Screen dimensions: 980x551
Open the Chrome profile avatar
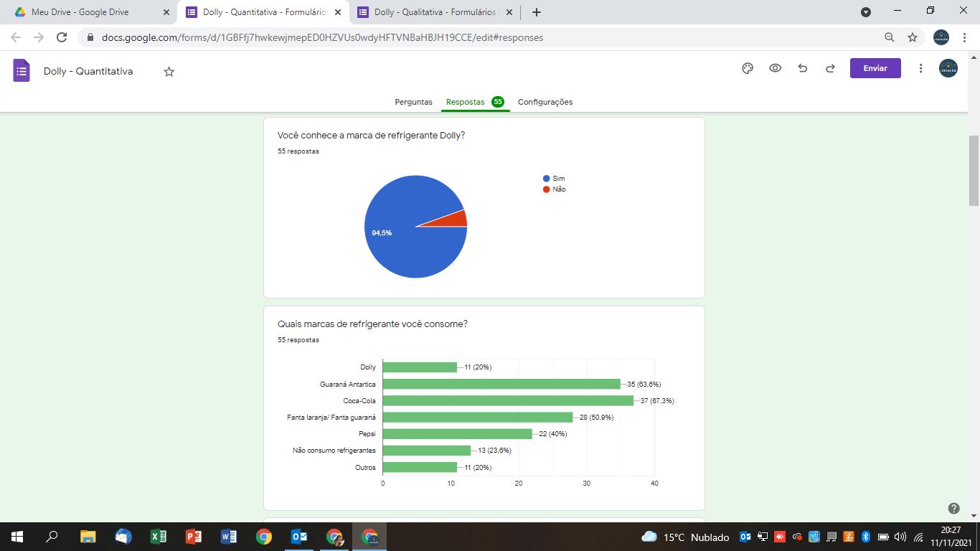(x=941, y=37)
